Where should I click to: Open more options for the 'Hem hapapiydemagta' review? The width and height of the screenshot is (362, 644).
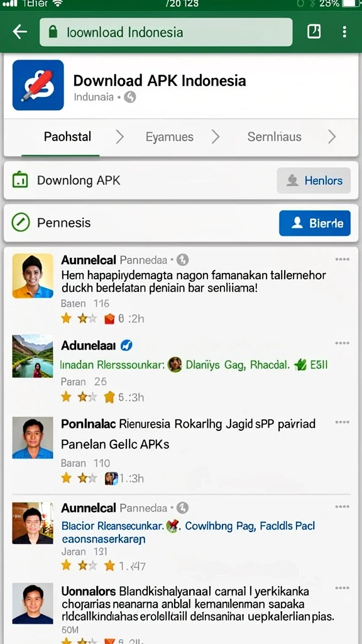click(x=342, y=259)
